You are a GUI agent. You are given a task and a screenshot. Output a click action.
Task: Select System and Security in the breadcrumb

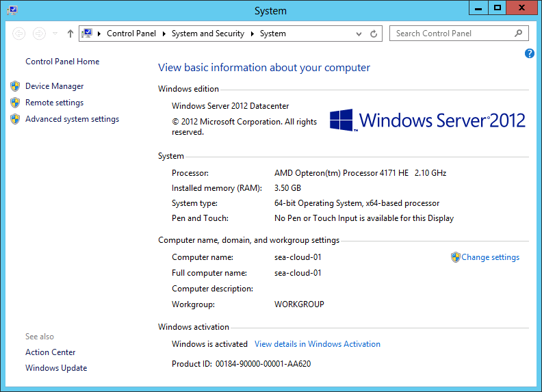(208, 34)
